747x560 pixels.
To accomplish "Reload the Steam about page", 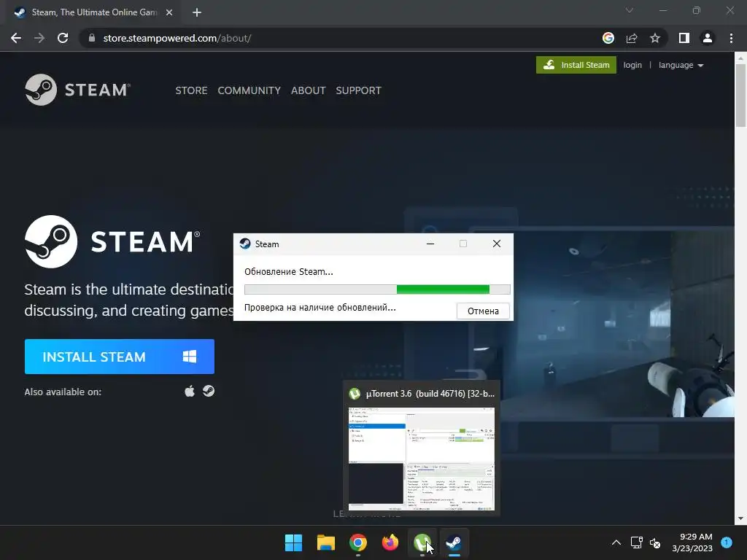I will pyautogui.click(x=63, y=38).
